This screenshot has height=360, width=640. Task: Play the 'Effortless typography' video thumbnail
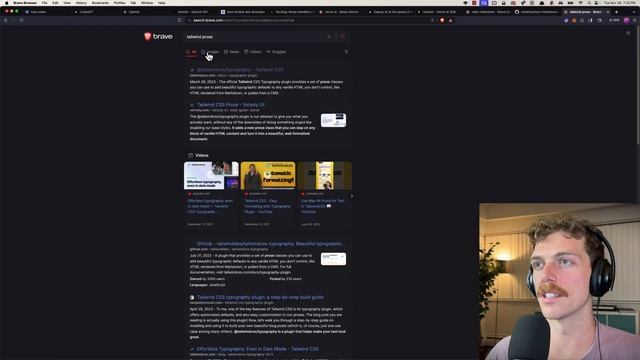(211, 176)
